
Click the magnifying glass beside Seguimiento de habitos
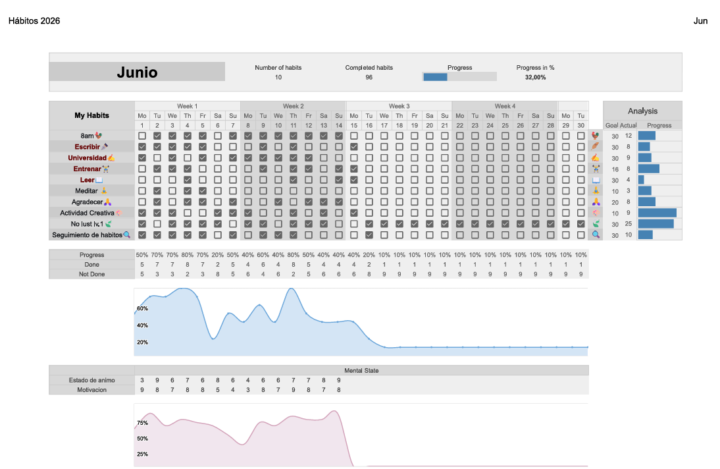[127, 235]
